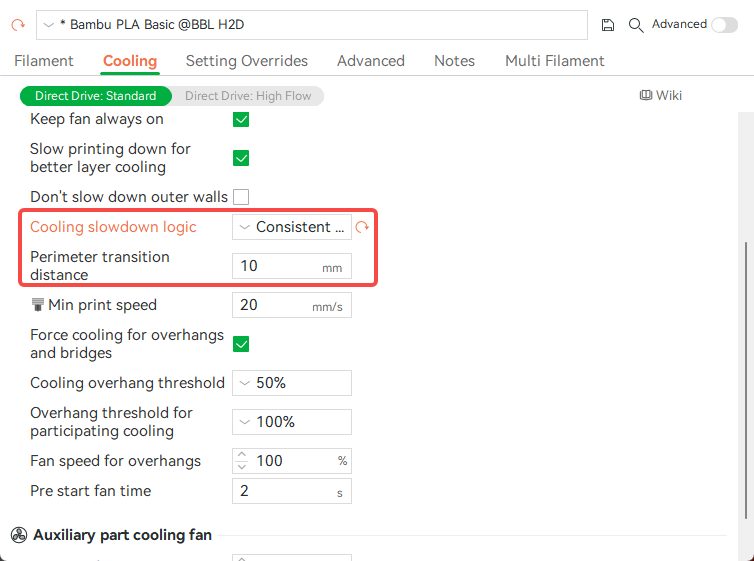The width and height of the screenshot is (754, 561).
Task: Click the preset reset arrow at top left
Action: [x=17, y=24]
